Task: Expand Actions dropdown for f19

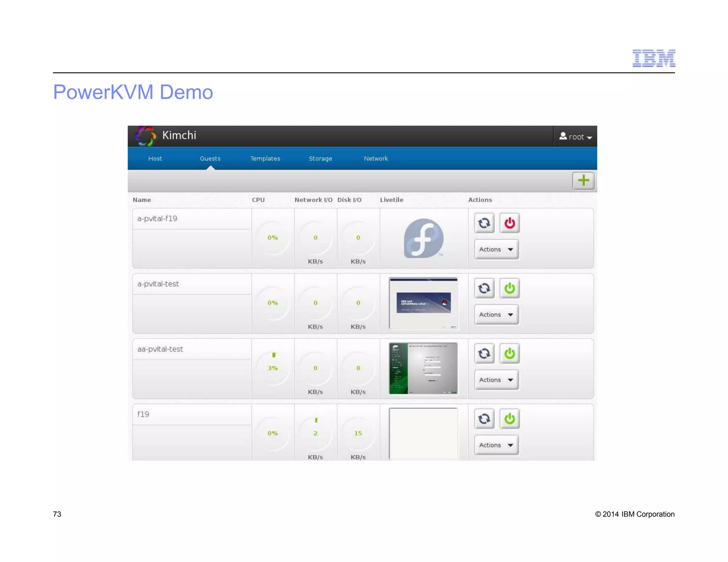Action: pos(496,445)
